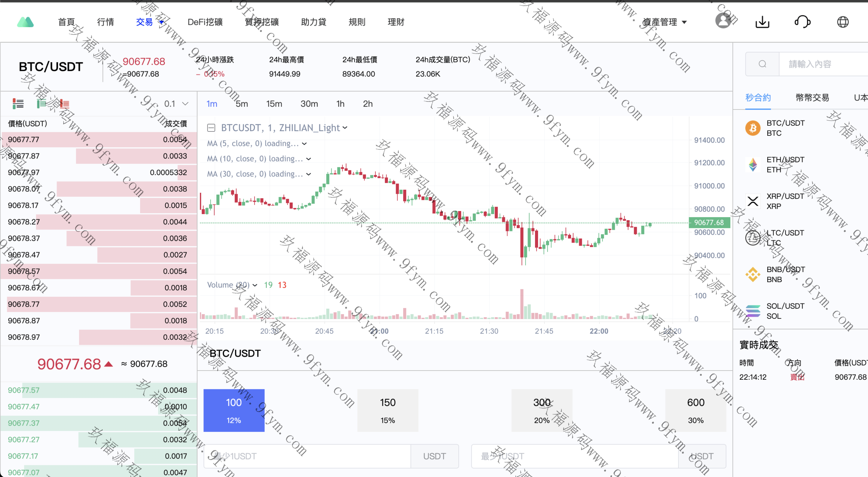Expand the Volume (20) indicator options
The image size is (868, 477).
255,285
